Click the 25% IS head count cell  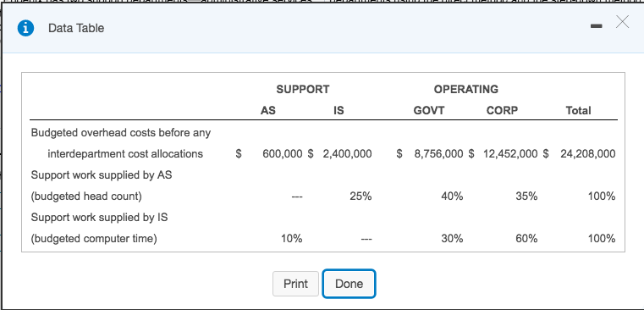[361, 197]
